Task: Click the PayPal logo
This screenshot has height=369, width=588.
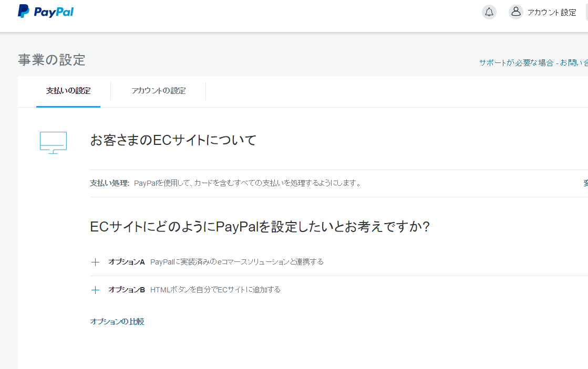Action: (46, 12)
